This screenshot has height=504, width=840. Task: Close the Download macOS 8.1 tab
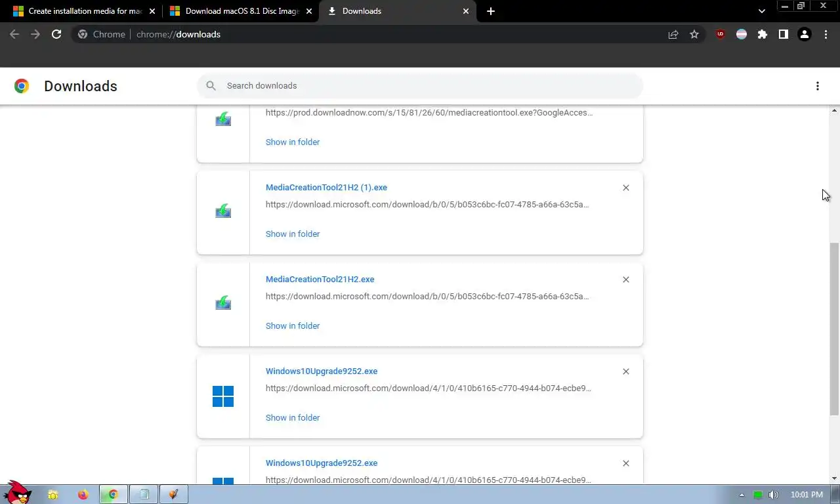click(309, 11)
